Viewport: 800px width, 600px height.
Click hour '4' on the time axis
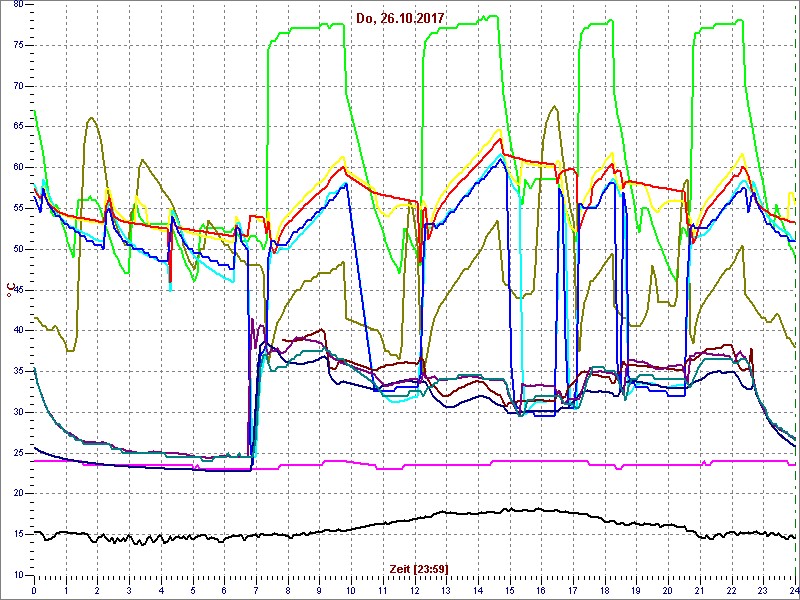[161, 590]
